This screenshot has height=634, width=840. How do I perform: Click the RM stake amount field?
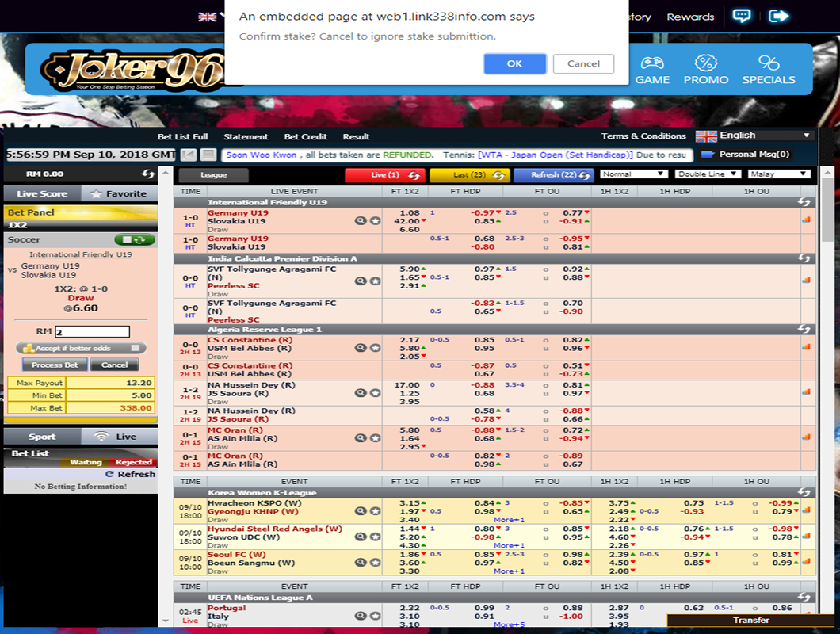coord(92,332)
